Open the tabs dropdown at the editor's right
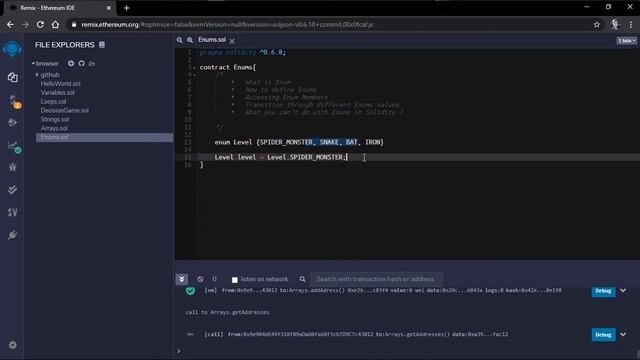Screen dimensions: 640x360 pos(627,40)
